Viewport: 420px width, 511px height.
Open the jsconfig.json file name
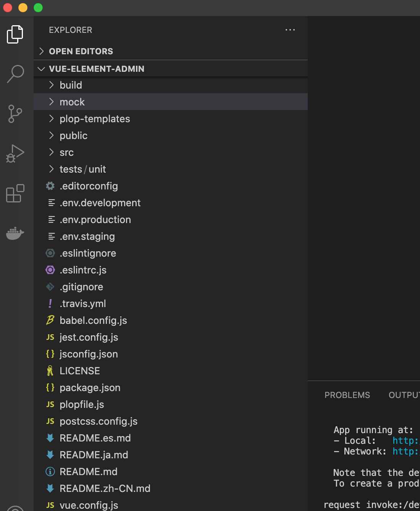click(89, 354)
